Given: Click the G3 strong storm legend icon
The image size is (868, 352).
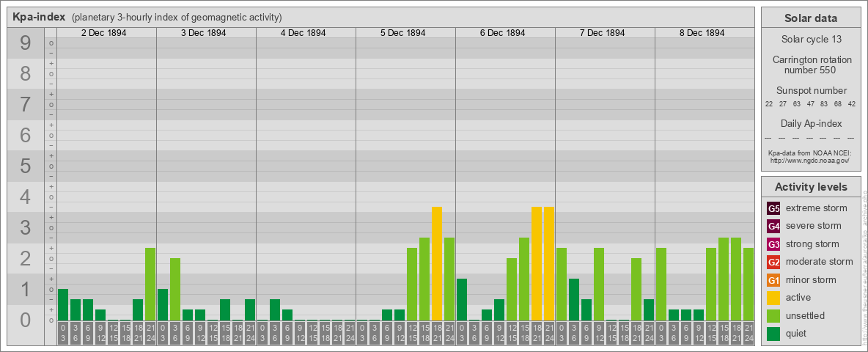Looking at the screenshot, I should (x=773, y=244).
